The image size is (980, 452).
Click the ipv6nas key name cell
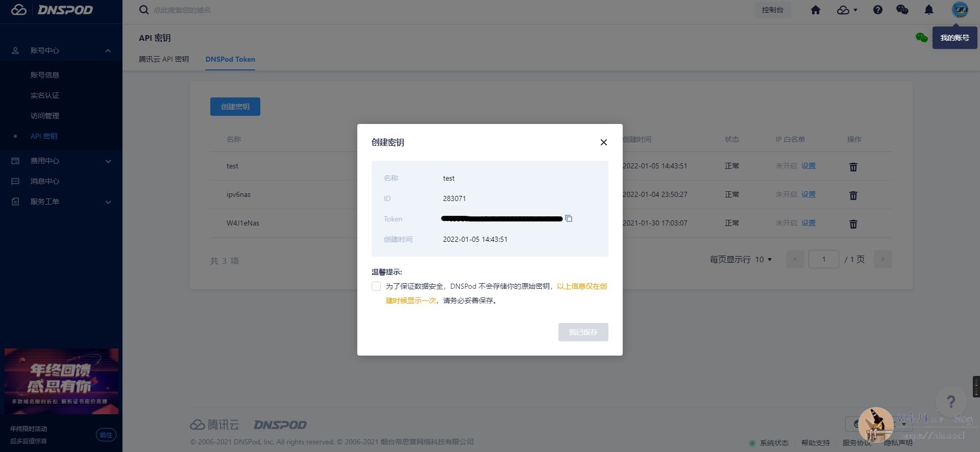click(238, 194)
